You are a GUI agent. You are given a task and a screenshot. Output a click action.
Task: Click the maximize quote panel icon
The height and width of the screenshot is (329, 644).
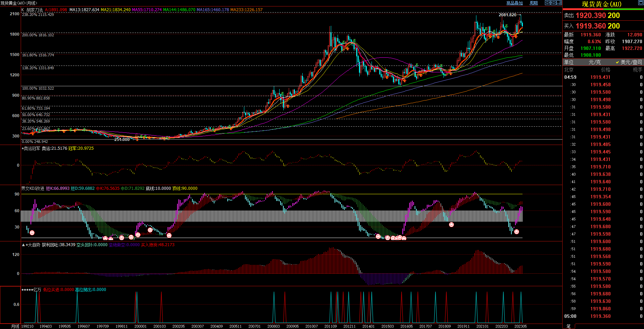(640, 3)
